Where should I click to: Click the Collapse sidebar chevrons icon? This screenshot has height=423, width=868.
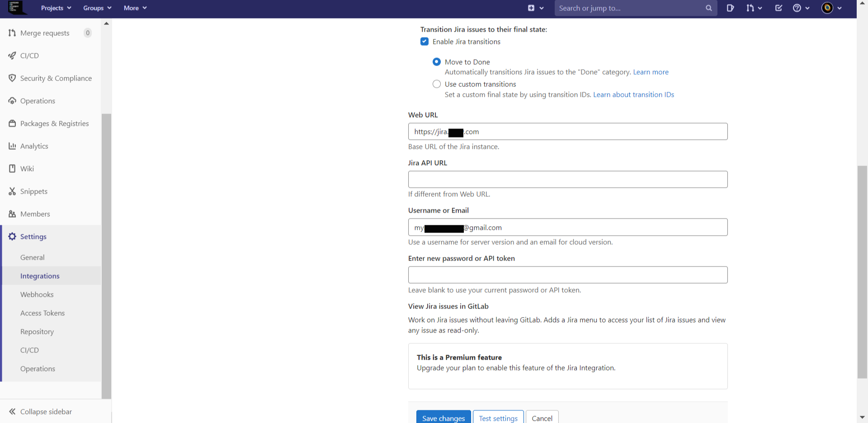pyautogui.click(x=12, y=411)
